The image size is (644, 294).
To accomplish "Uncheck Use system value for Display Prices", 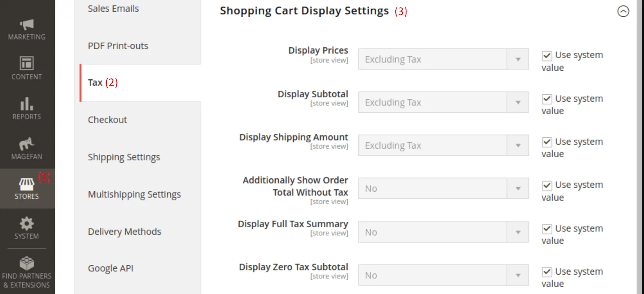I will (x=547, y=56).
